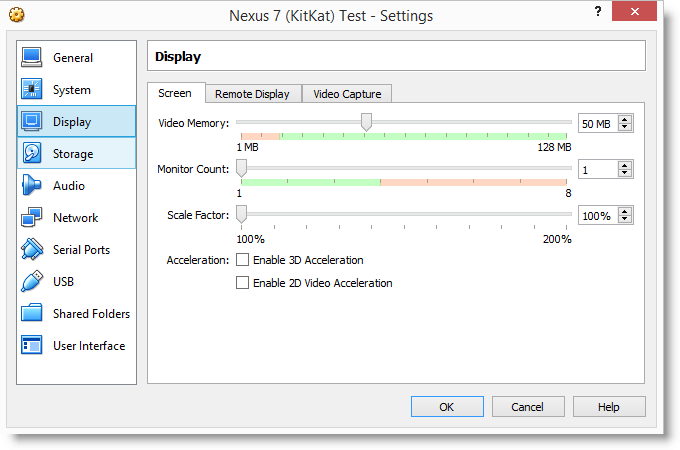
Task: Open Serial Ports icon
Action: [32, 250]
